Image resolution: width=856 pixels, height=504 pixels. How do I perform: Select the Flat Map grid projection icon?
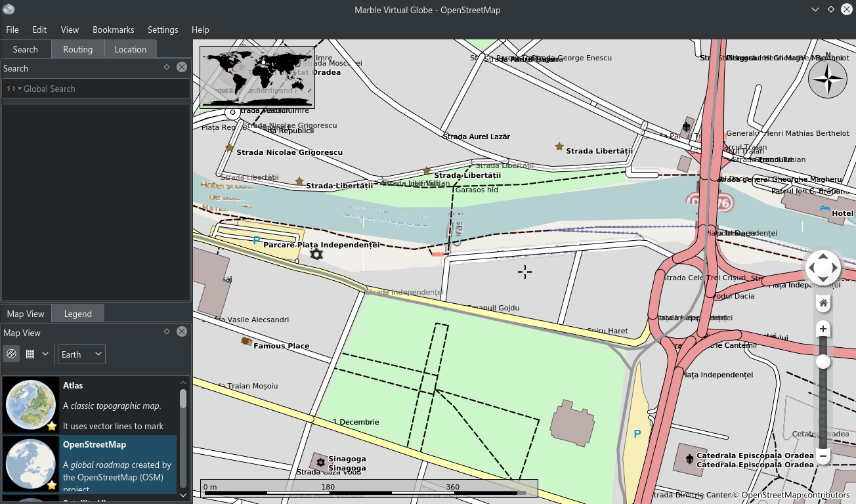[x=30, y=354]
